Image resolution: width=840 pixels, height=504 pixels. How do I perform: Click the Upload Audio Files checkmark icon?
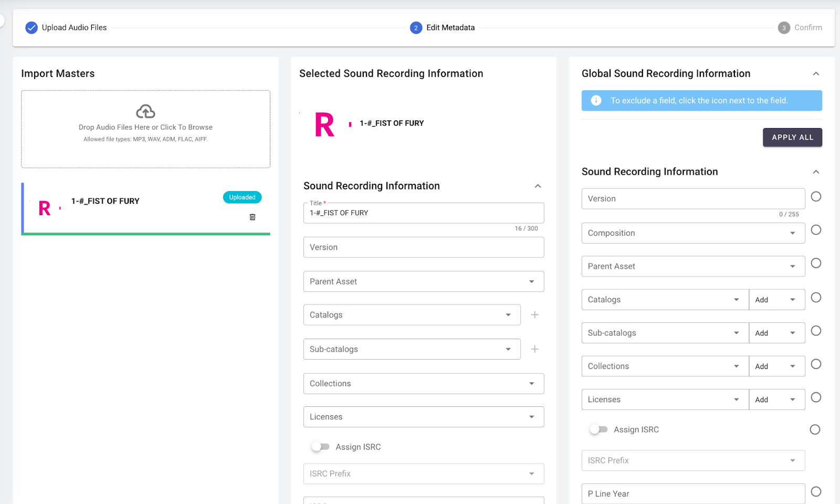pos(31,28)
